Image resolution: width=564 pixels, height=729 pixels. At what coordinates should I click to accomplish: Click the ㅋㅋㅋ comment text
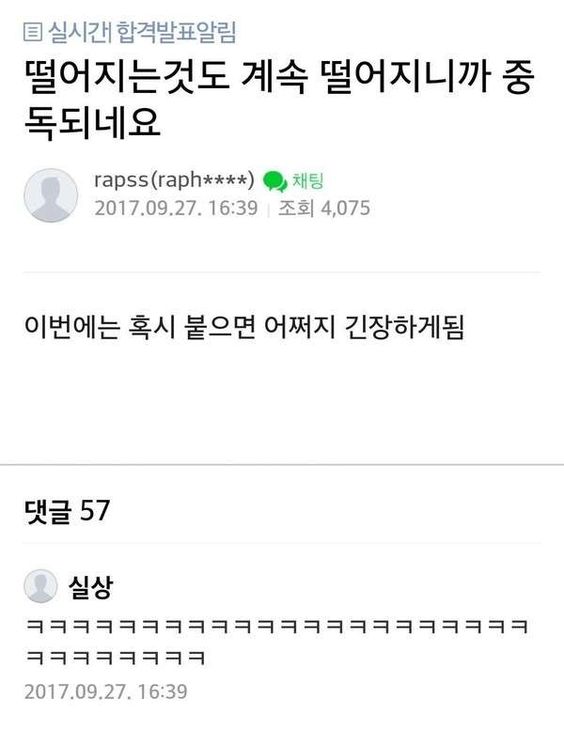click(277, 642)
